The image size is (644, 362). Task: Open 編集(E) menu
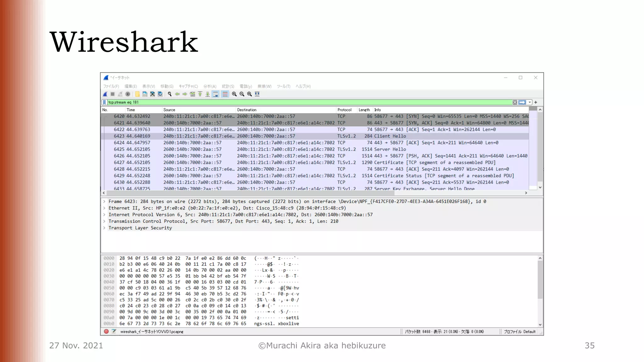pos(130,86)
